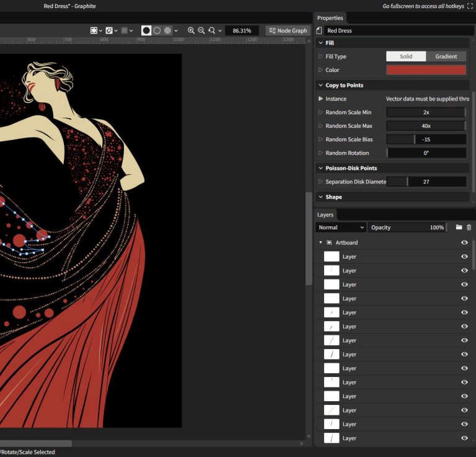Click the zoom out magnifier icon
The image size is (476, 457).
[x=201, y=30]
